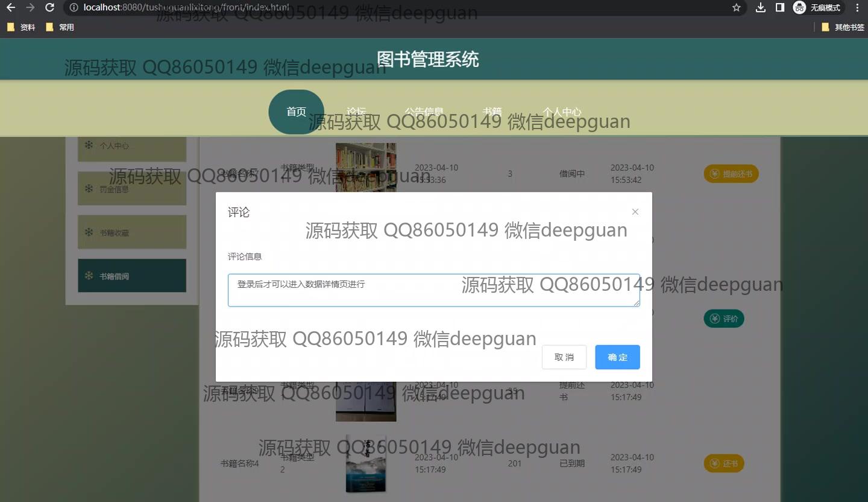Click the browser forward arrow
The width and height of the screenshot is (868, 502).
pyautogui.click(x=30, y=8)
